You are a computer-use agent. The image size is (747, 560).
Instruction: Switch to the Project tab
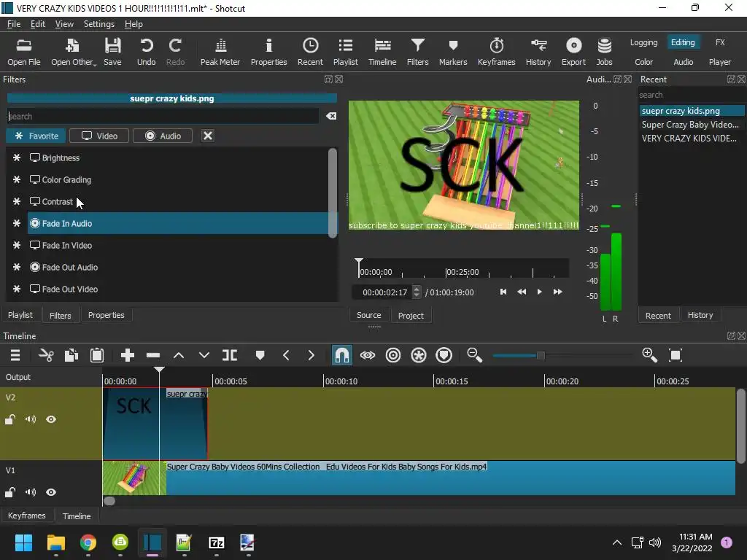click(x=411, y=315)
